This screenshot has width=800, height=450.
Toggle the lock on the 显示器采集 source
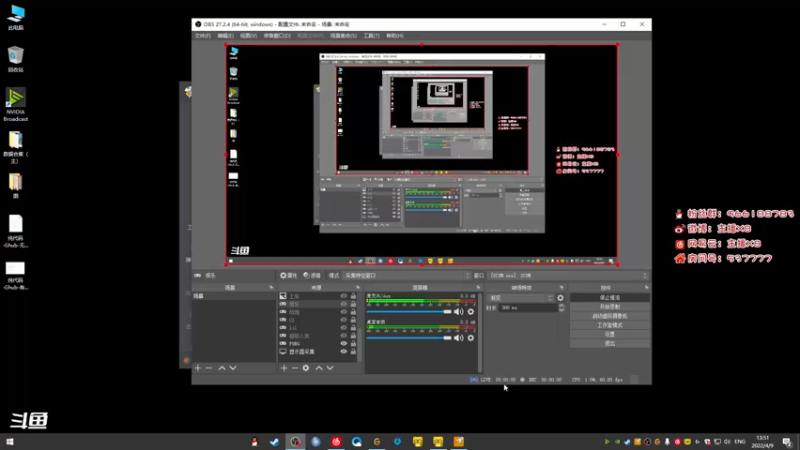click(353, 352)
